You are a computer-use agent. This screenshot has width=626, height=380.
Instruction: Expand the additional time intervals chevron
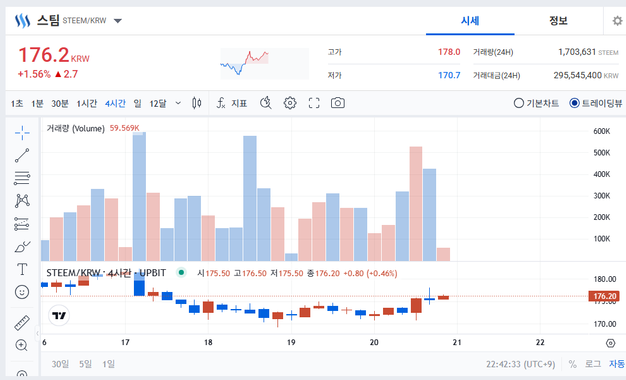click(178, 103)
